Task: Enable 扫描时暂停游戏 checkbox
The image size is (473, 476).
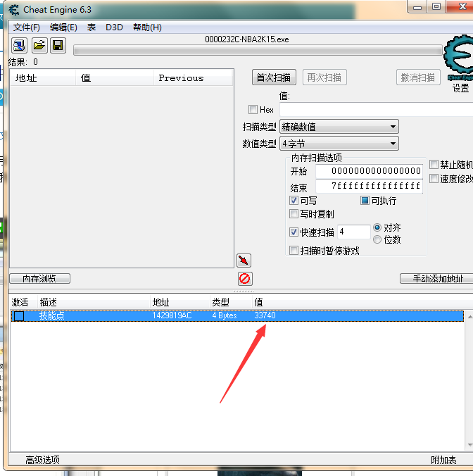Action: (x=294, y=251)
